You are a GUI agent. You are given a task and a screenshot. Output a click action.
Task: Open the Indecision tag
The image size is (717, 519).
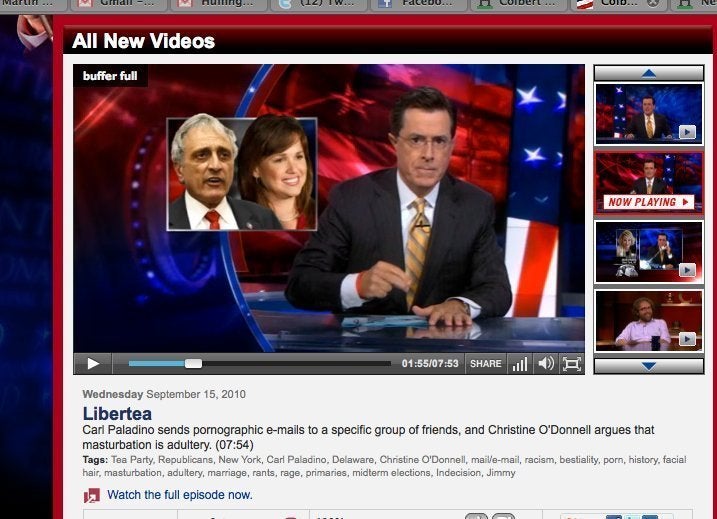458,472
